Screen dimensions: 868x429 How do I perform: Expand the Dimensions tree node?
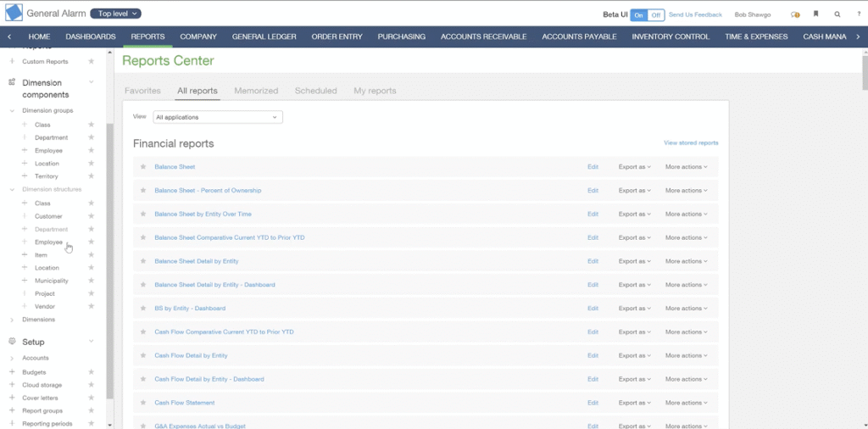coord(12,320)
